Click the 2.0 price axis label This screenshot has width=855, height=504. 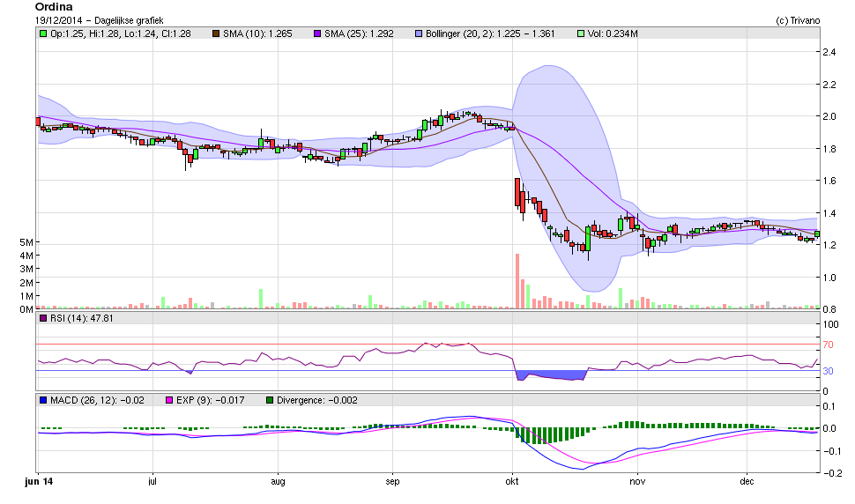pos(829,116)
